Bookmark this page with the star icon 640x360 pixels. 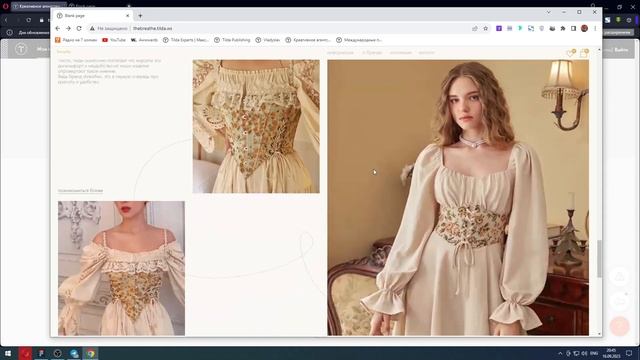tap(485, 29)
